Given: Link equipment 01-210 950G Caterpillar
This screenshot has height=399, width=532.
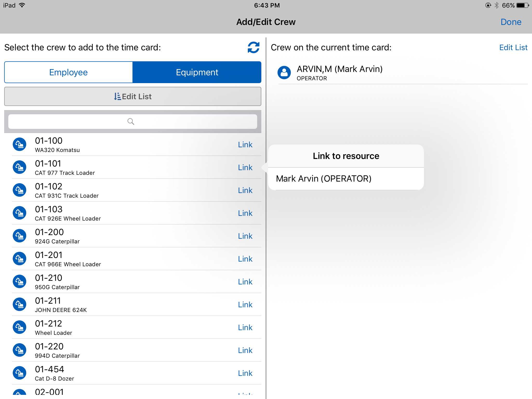Looking at the screenshot, I should (x=245, y=282).
